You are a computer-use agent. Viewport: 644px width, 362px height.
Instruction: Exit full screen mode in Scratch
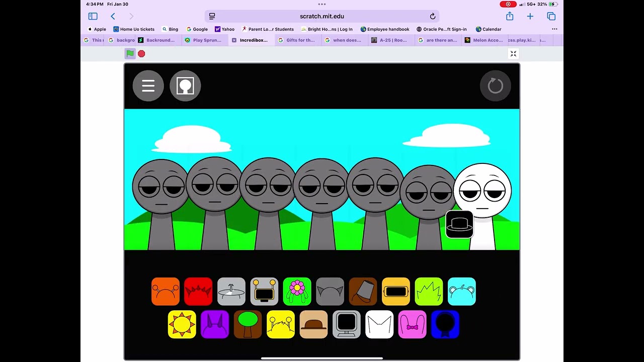pos(513,53)
